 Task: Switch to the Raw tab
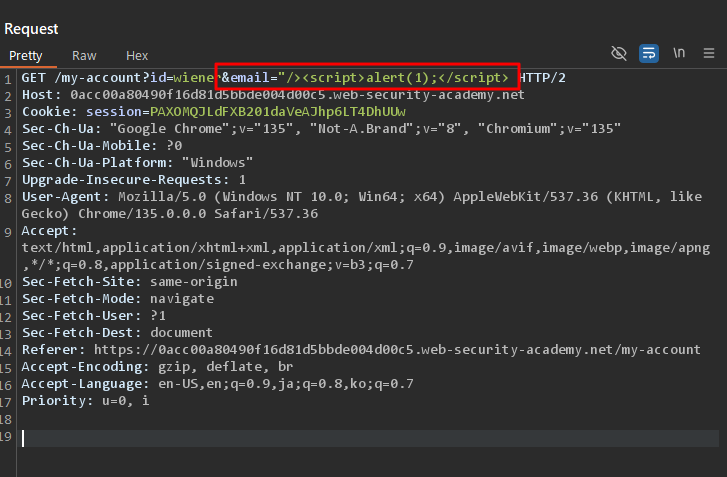coord(84,56)
